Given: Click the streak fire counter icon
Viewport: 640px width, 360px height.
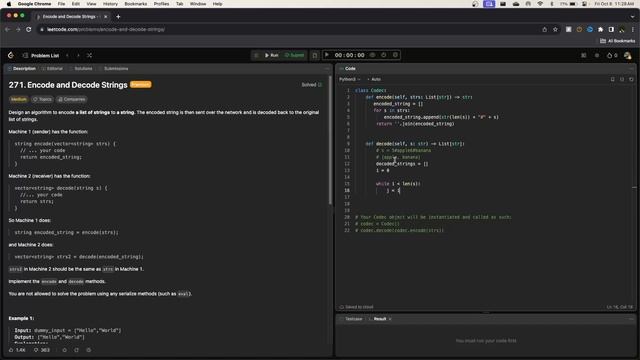Looking at the screenshot, I should (612, 56).
